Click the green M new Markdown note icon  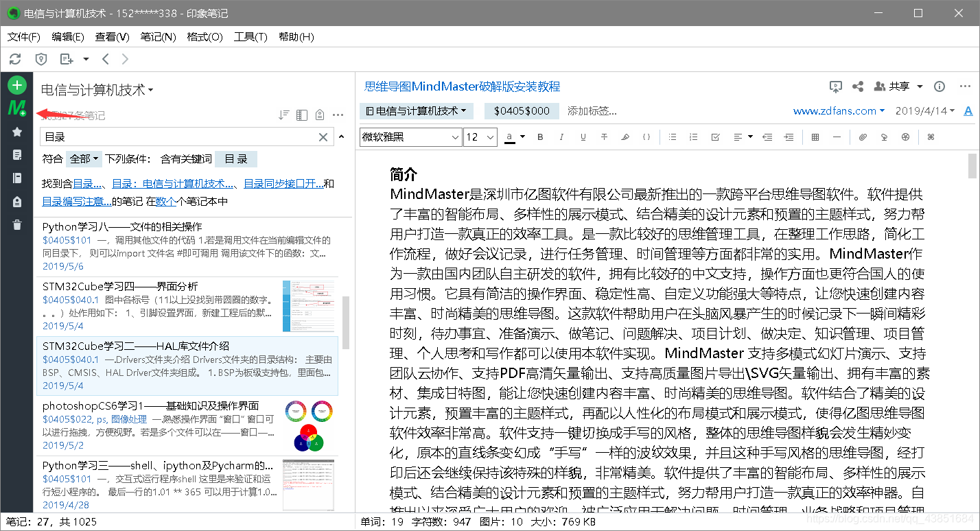(x=17, y=108)
